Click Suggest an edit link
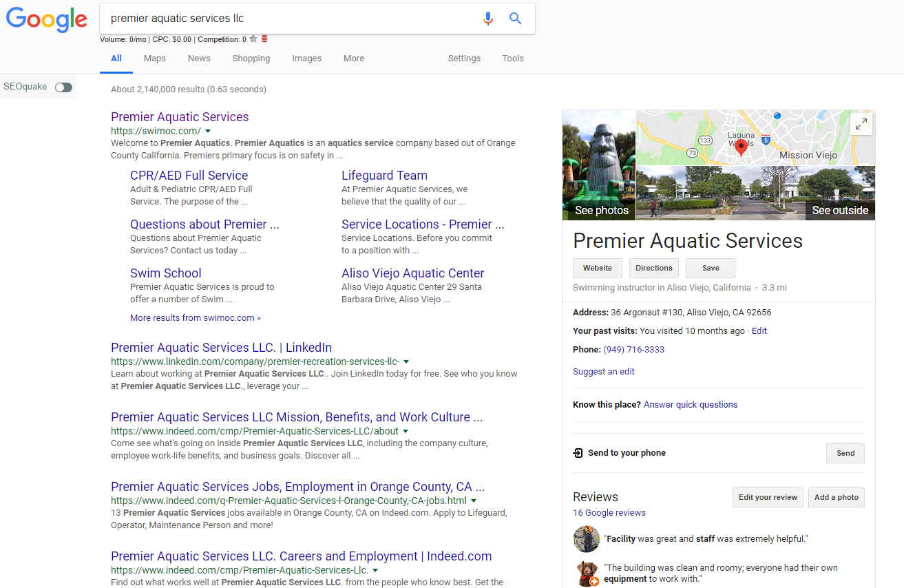Image resolution: width=904 pixels, height=588 pixels. coord(604,372)
